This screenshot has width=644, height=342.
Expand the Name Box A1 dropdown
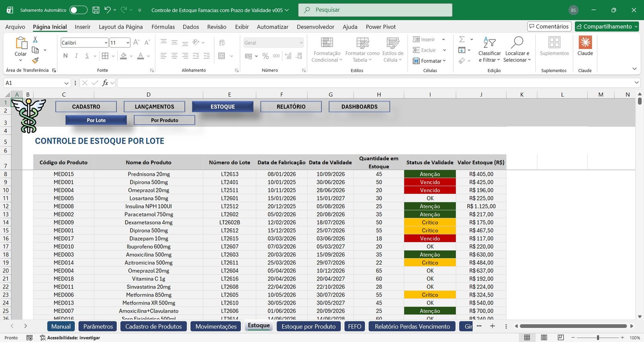[66, 83]
